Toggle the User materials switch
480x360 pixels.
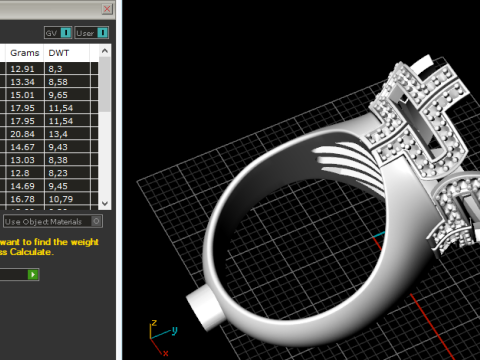click(x=92, y=33)
